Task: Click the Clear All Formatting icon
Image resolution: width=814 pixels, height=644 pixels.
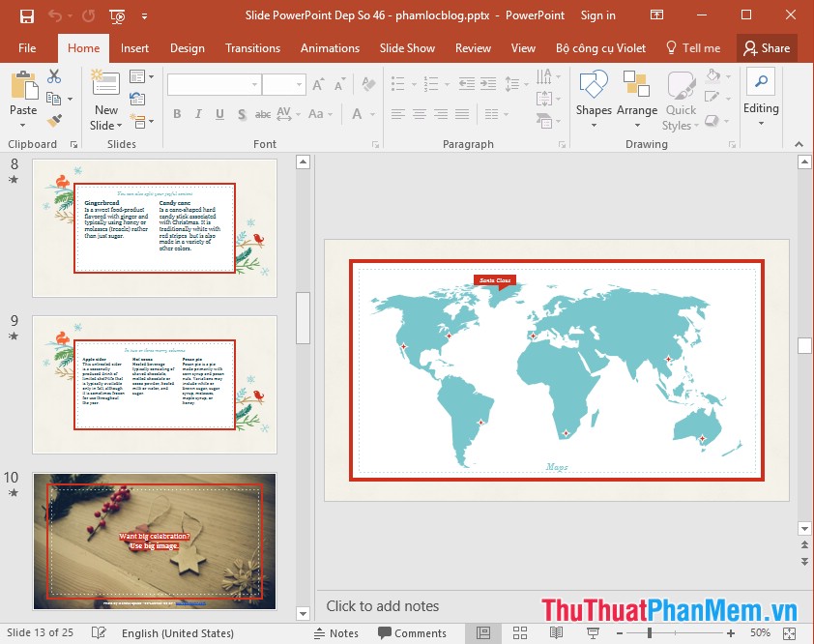Action: (x=368, y=85)
